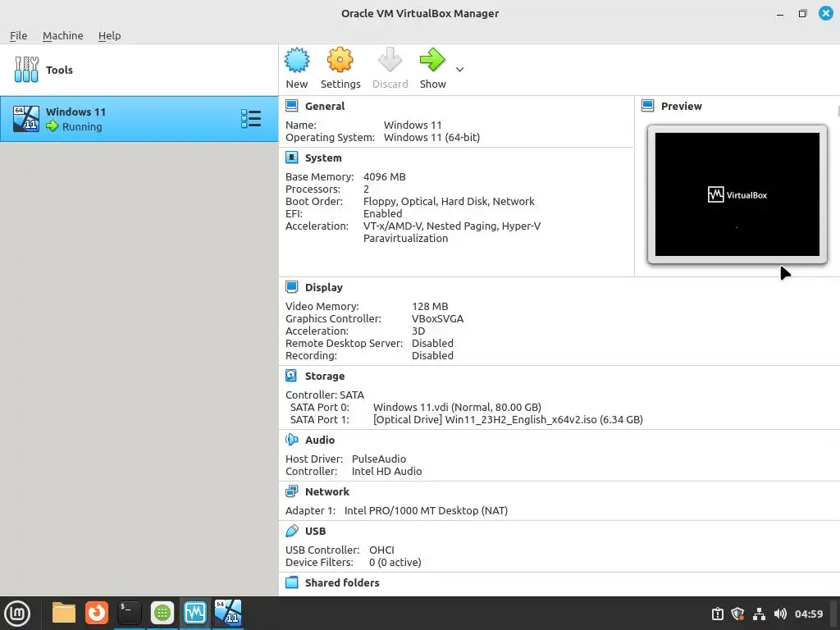Open the Terminal from the taskbar

coord(129,613)
